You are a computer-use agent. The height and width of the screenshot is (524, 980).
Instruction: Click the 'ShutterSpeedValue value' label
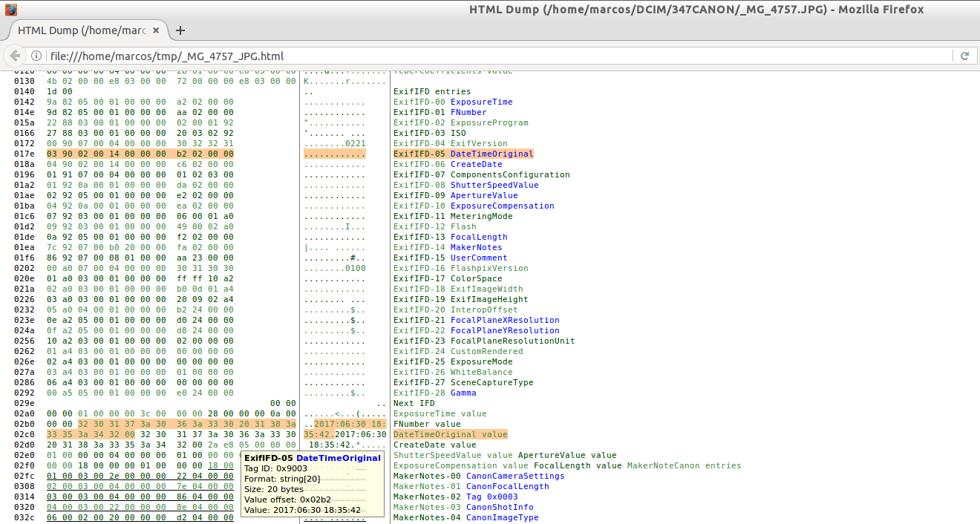453,456
